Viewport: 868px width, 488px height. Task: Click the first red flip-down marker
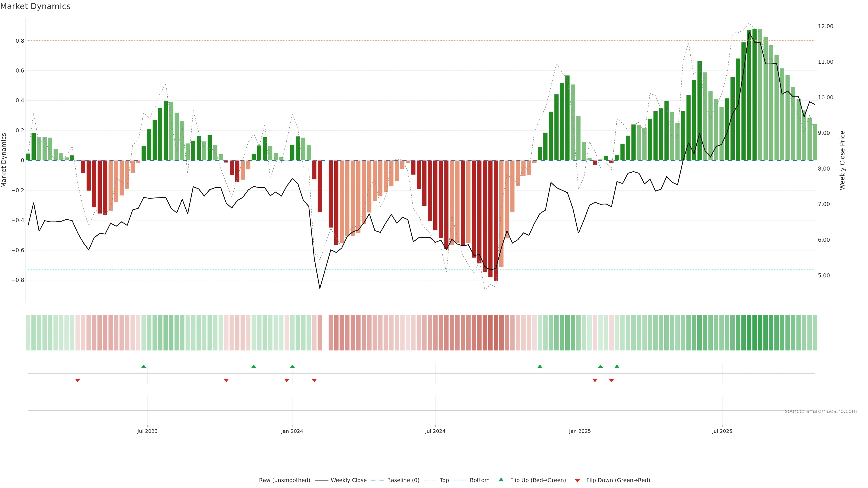pos(78,380)
